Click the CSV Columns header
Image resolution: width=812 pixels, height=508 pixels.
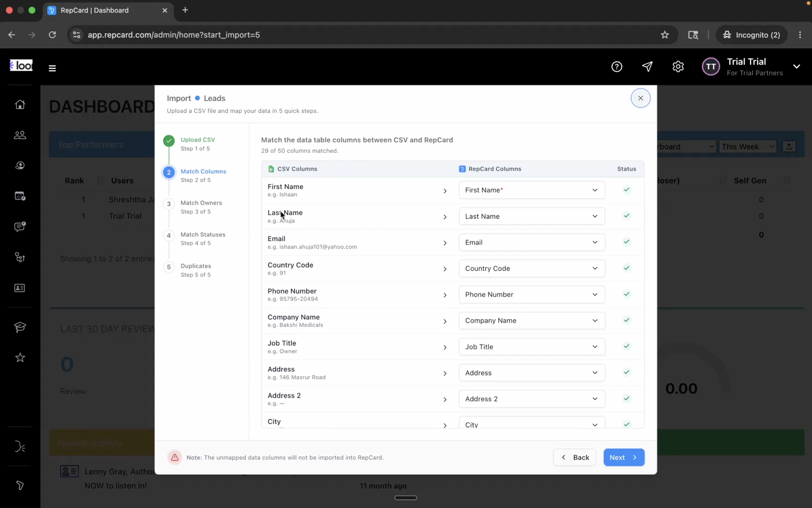[297, 169]
